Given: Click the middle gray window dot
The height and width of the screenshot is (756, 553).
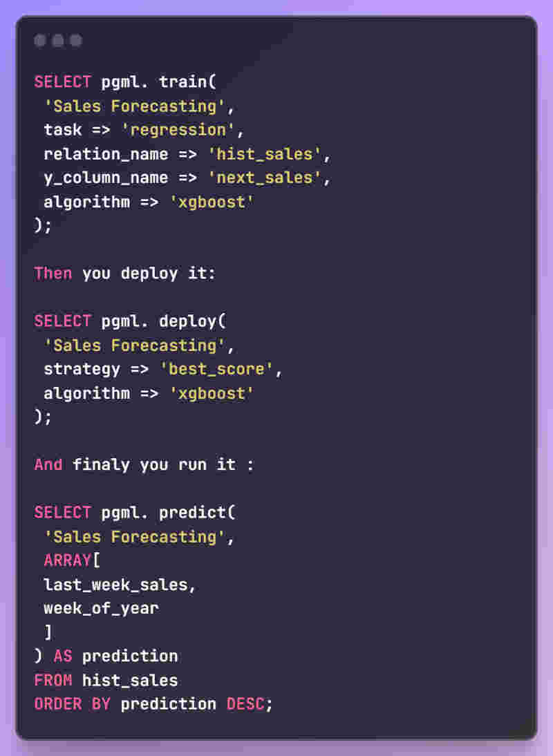Looking at the screenshot, I should coord(58,41).
